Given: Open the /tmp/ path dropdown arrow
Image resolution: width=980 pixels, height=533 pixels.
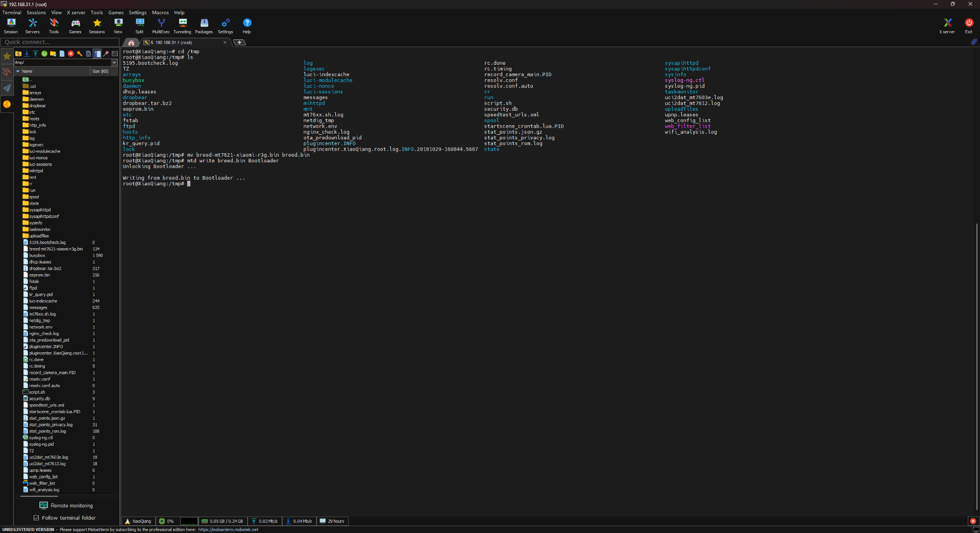Looking at the screenshot, I should click(114, 62).
